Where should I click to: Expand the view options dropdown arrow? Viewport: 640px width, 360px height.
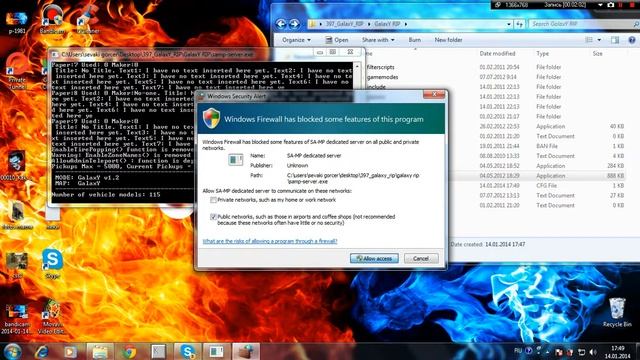tap(599, 40)
